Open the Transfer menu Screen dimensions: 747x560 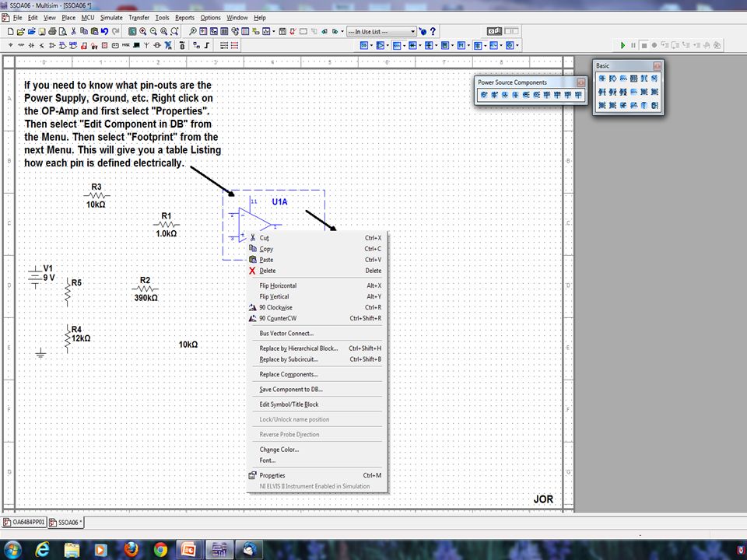(x=139, y=18)
